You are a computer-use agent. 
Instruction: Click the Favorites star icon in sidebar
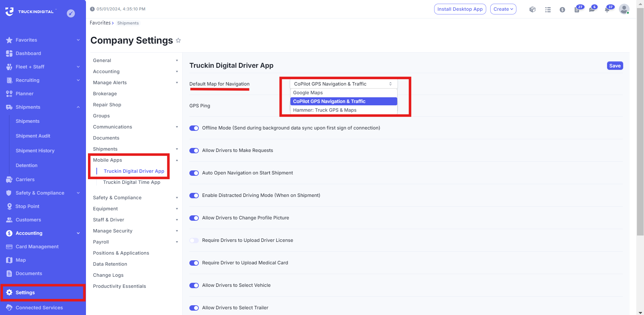click(x=9, y=40)
